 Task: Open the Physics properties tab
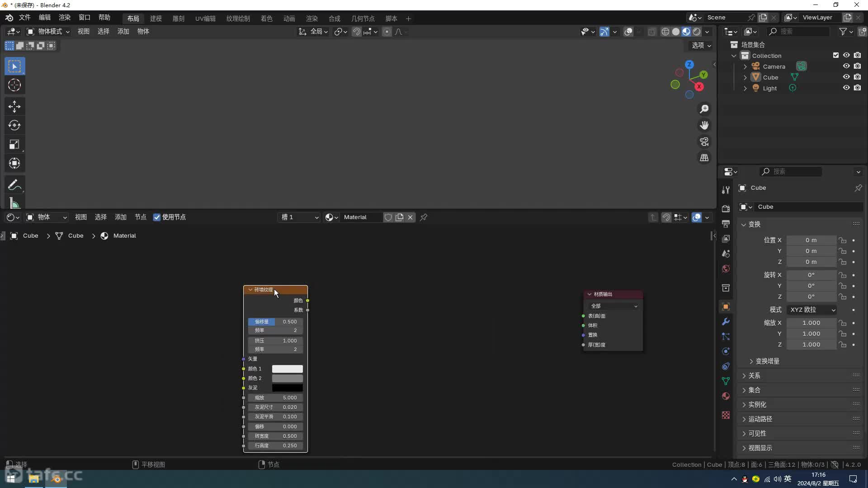[726, 352]
